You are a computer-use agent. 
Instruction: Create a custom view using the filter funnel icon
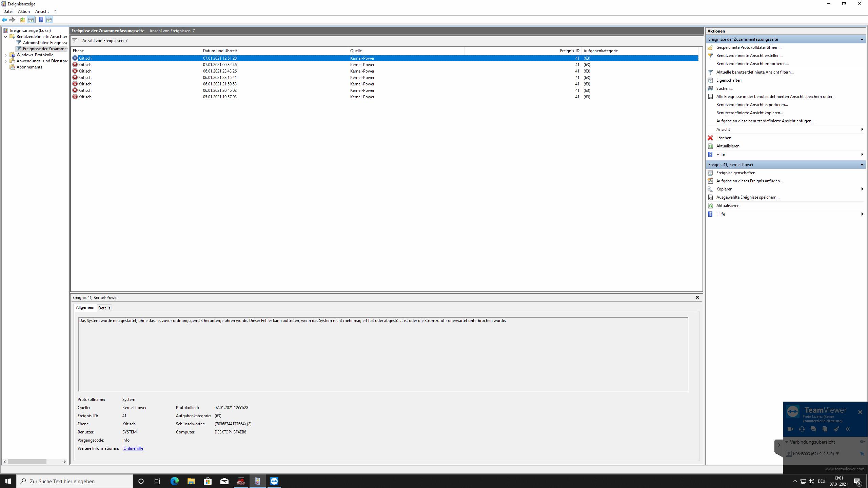point(711,56)
